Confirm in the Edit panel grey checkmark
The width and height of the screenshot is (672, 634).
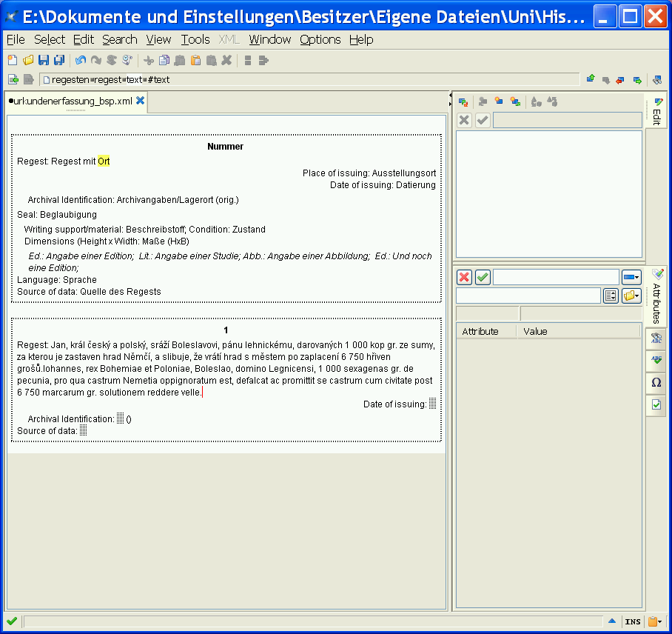pos(483,120)
